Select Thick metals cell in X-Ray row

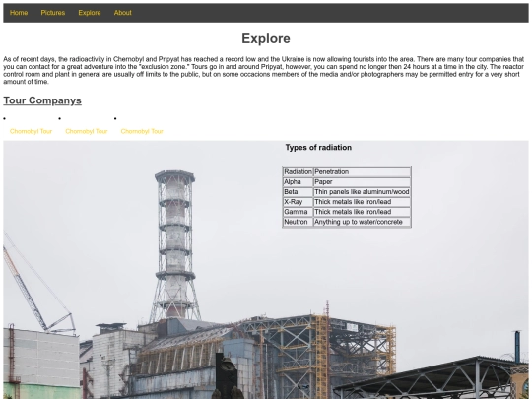(362, 202)
